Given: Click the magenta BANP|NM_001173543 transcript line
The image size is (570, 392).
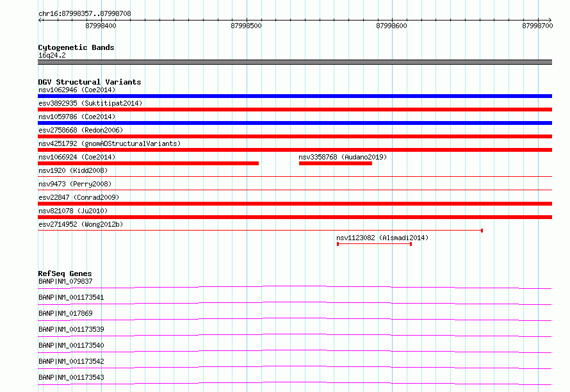Looking at the screenshot, I should 295,383.
